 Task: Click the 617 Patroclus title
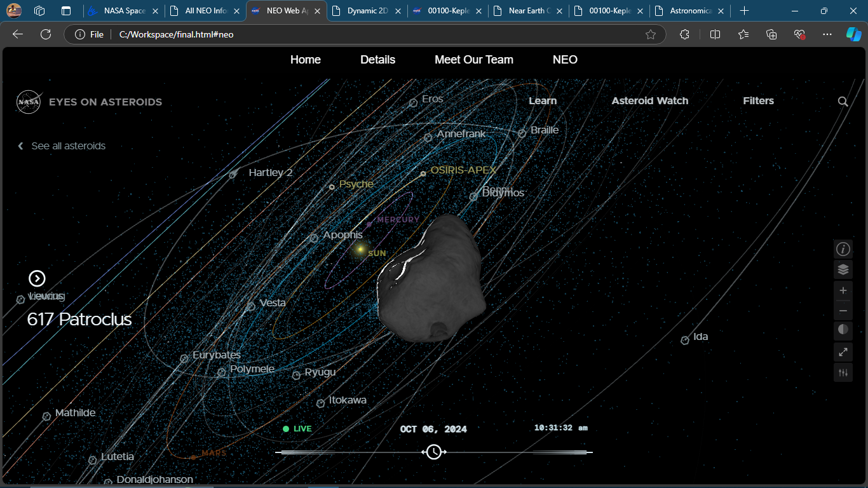pos(79,319)
